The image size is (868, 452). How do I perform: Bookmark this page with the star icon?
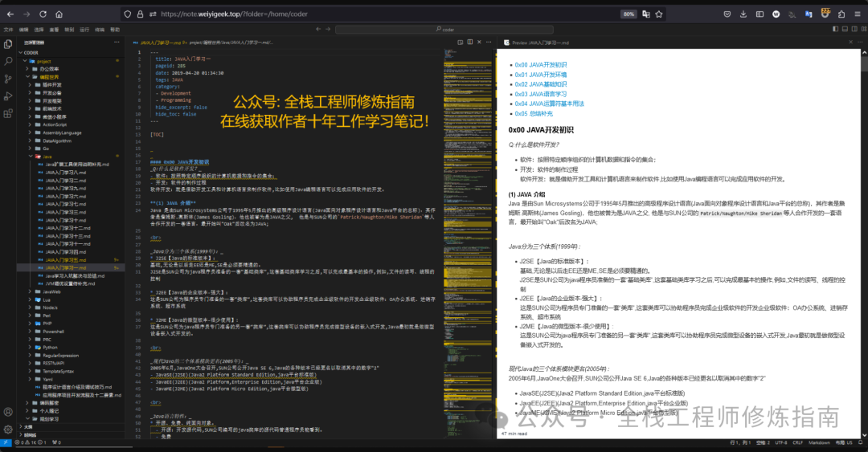pyautogui.click(x=659, y=14)
